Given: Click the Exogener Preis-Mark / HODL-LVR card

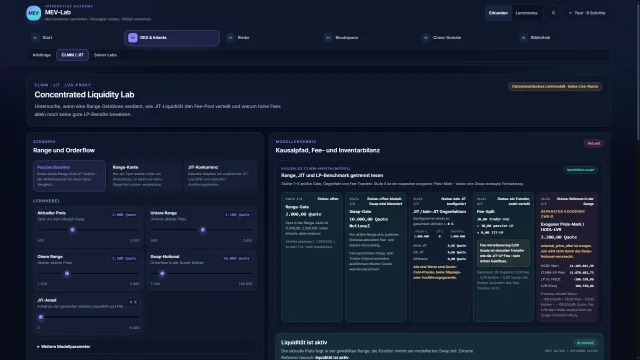Looking at the screenshot, I should pyautogui.click(x=567, y=257).
